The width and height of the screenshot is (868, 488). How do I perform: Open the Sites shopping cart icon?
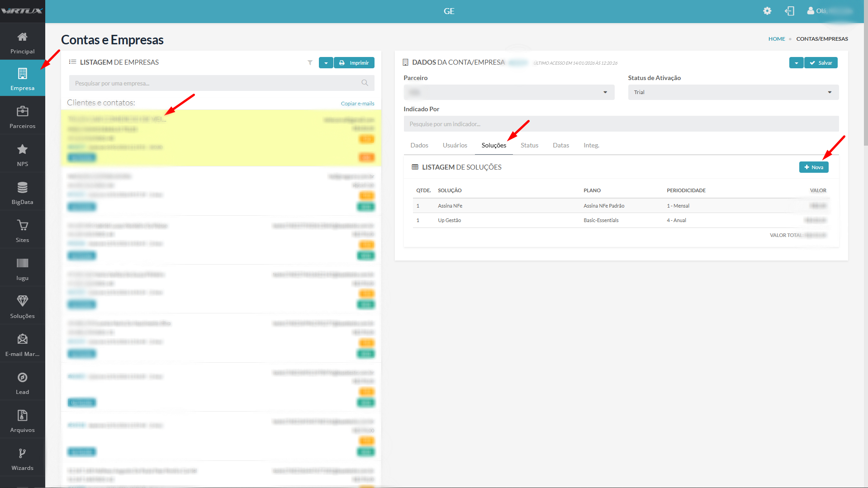coord(22,225)
